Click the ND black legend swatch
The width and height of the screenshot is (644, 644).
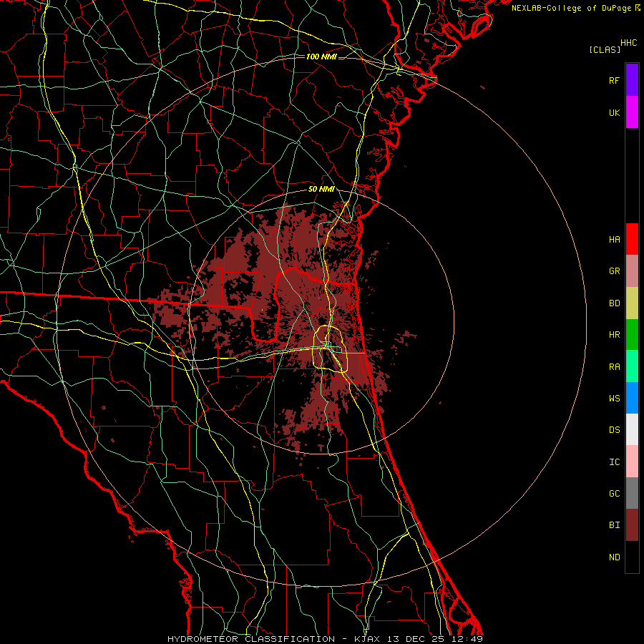pyautogui.click(x=632, y=557)
